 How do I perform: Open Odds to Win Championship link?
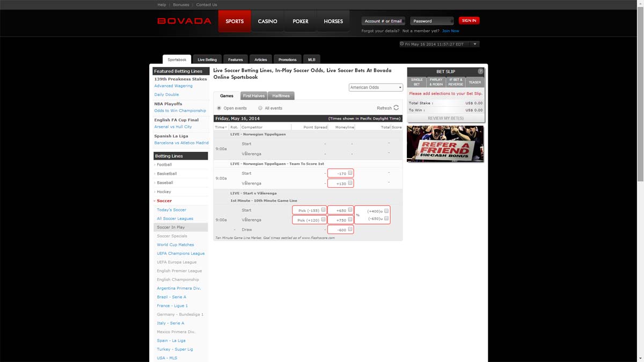pyautogui.click(x=180, y=110)
